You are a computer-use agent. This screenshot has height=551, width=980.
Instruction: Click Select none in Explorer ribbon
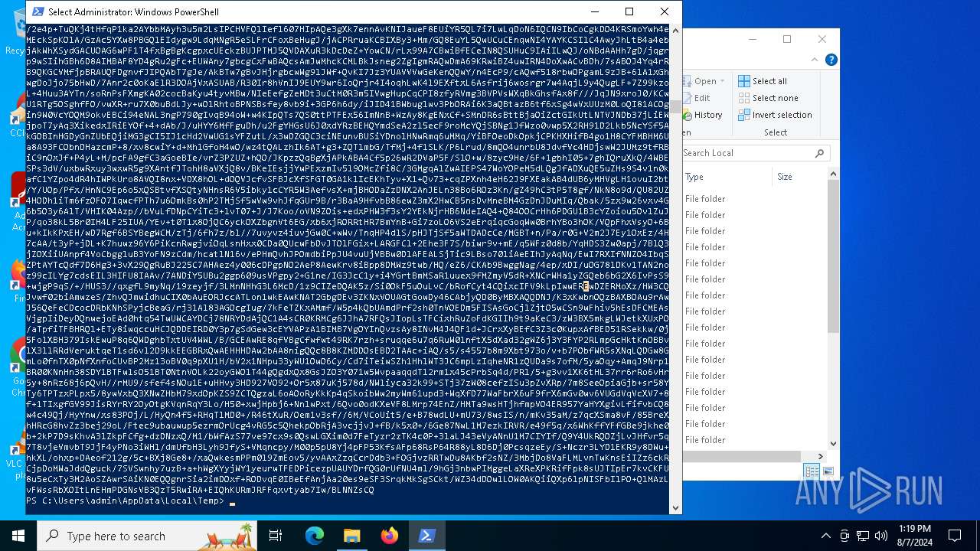click(x=768, y=98)
